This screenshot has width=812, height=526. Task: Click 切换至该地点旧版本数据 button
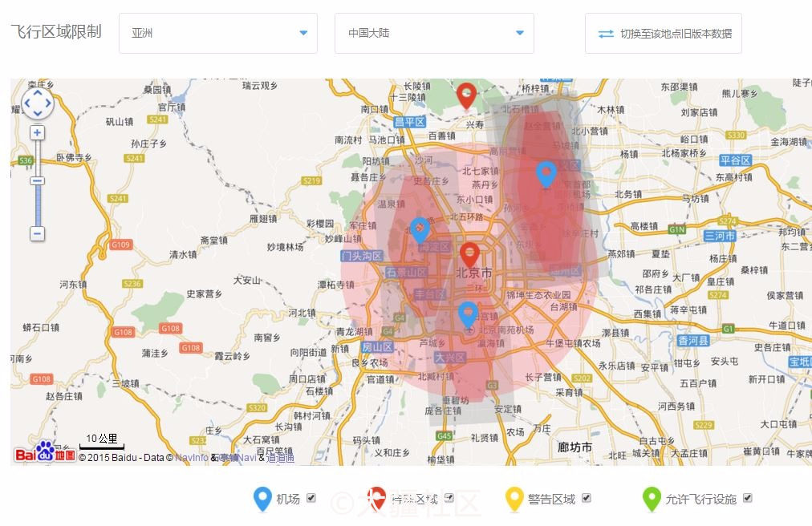point(664,34)
